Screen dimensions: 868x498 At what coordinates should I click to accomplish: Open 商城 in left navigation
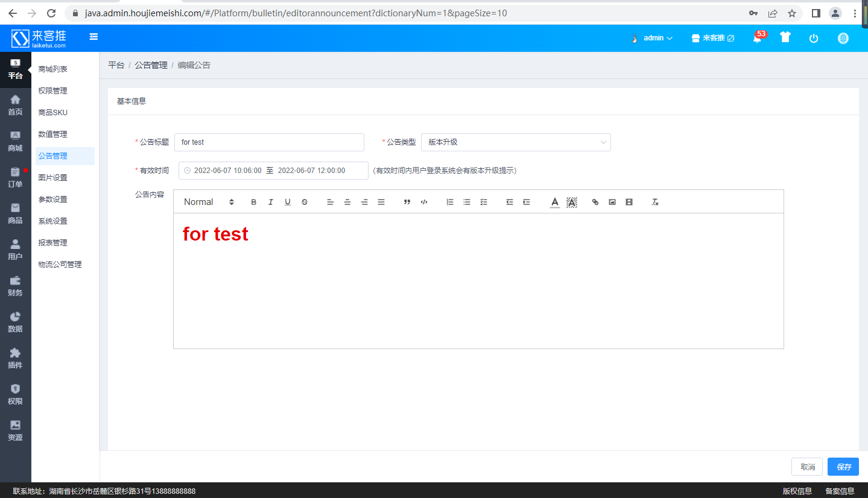pyautogui.click(x=15, y=142)
